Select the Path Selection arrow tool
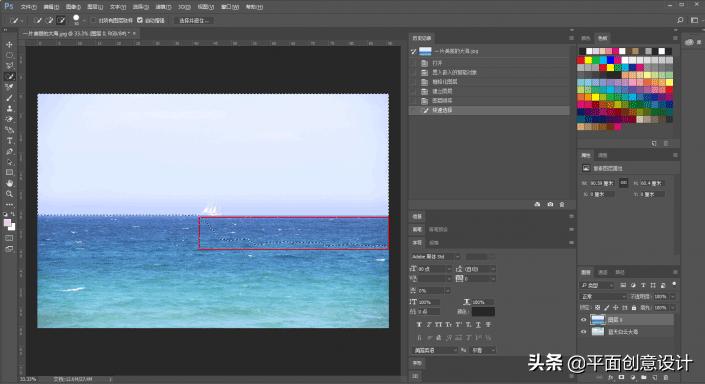705x384 pixels. tap(9, 162)
